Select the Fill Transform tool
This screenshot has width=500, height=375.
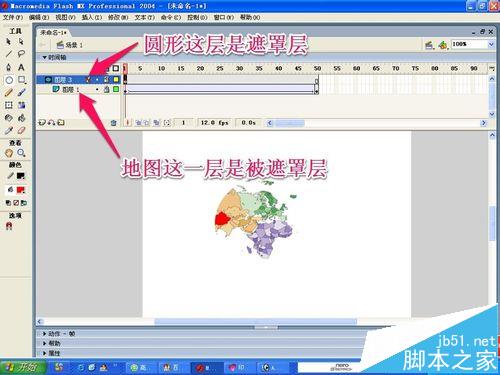pos(21,105)
